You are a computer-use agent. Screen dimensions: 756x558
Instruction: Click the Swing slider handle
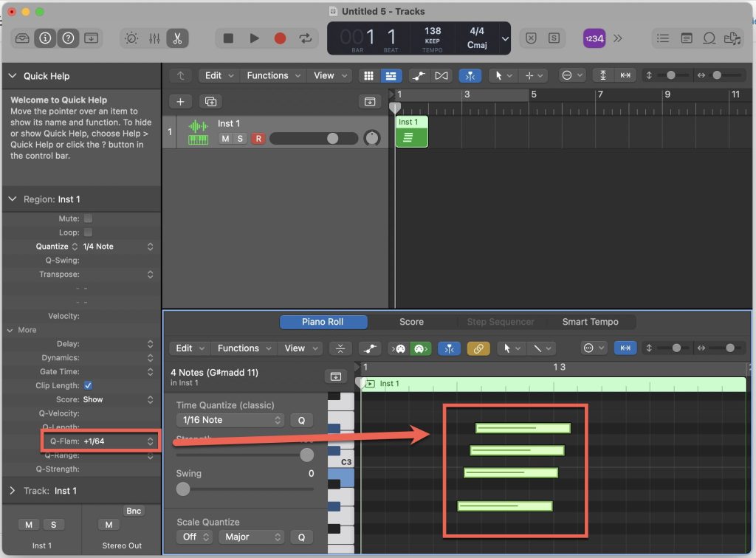click(x=183, y=489)
